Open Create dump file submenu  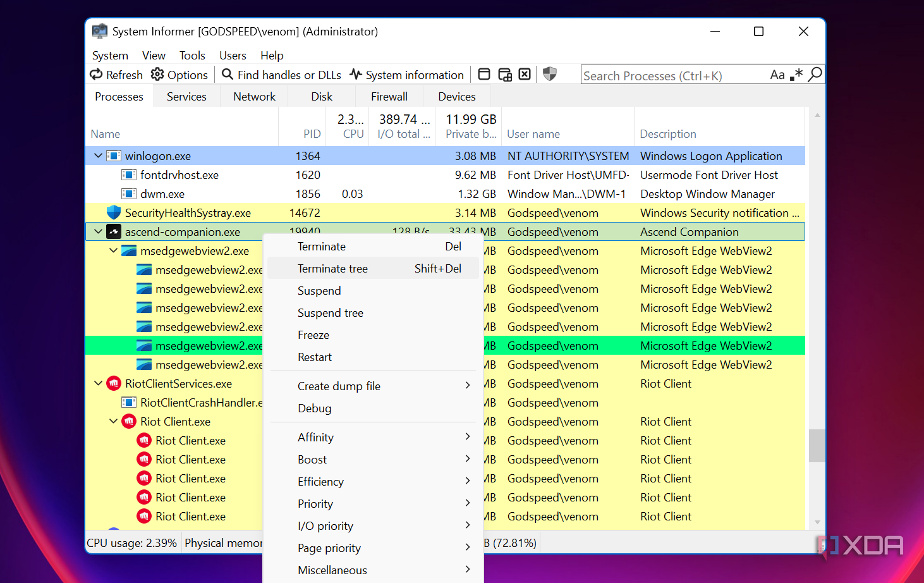click(x=373, y=386)
